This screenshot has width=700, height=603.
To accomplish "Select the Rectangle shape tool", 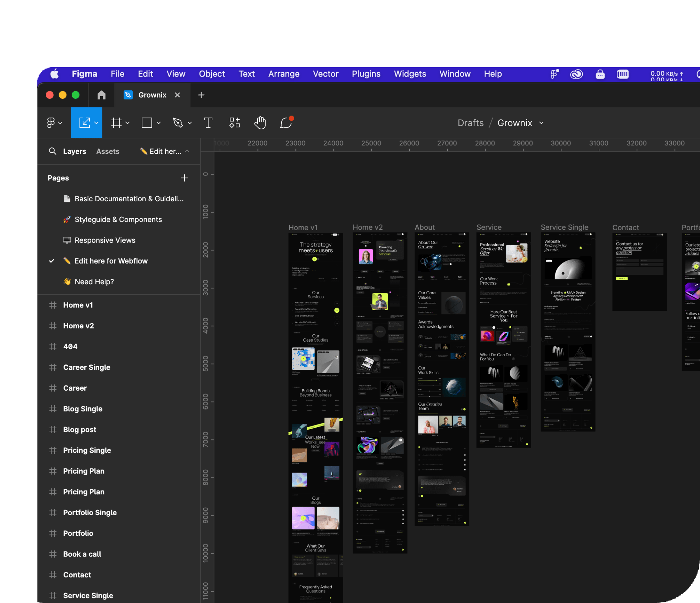I will pyautogui.click(x=147, y=123).
